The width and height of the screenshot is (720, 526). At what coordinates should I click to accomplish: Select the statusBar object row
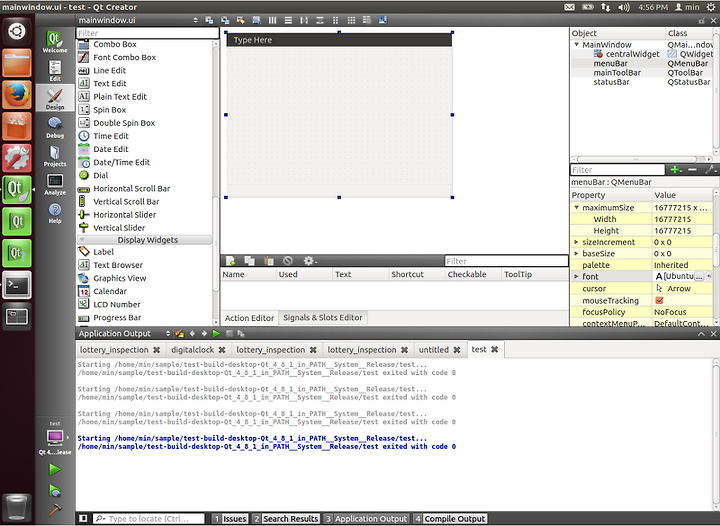tap(641, 82)
